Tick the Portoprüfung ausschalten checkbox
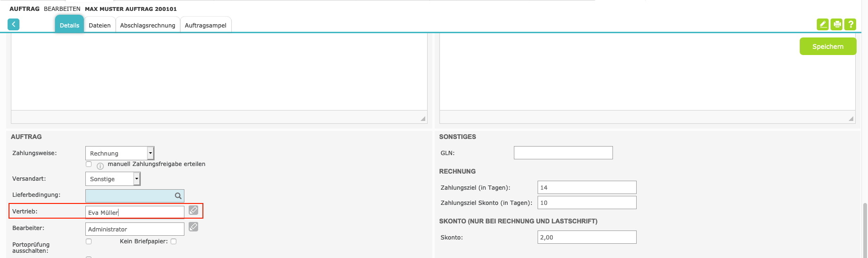This screenshot has width=868, height=258. (89, 241)
